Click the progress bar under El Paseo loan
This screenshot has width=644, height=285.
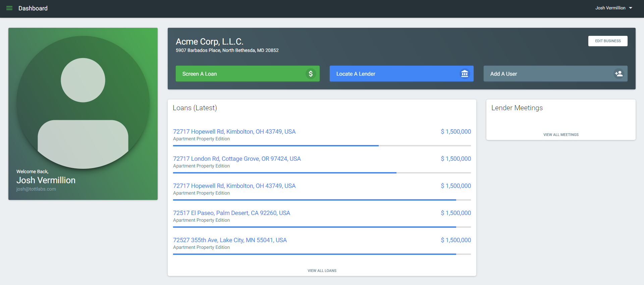tap(322, 227)
